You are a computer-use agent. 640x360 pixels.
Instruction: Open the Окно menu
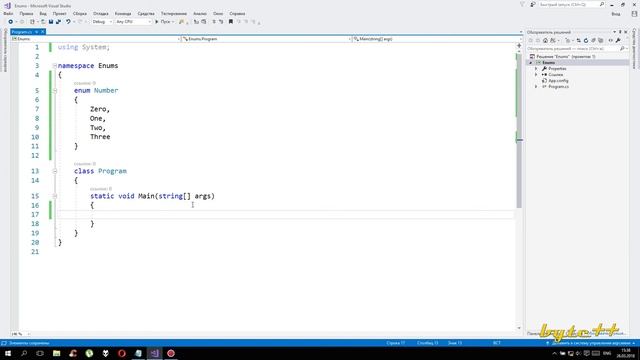point(218,13)
